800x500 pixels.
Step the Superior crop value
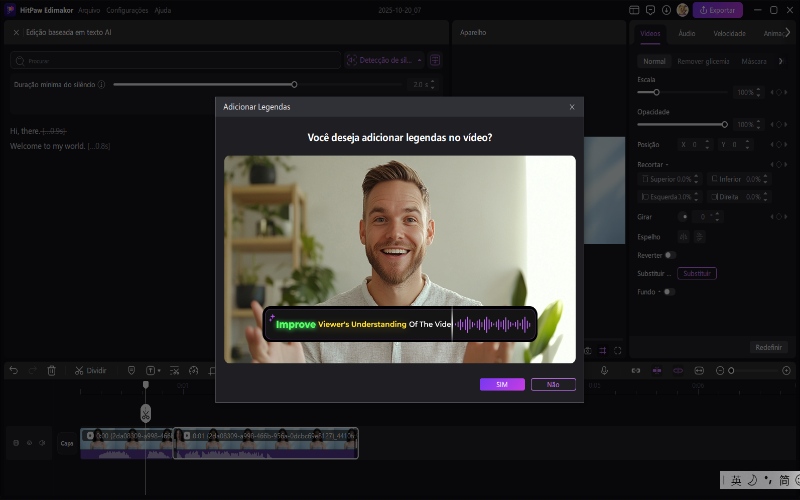[x=696, y=179]
